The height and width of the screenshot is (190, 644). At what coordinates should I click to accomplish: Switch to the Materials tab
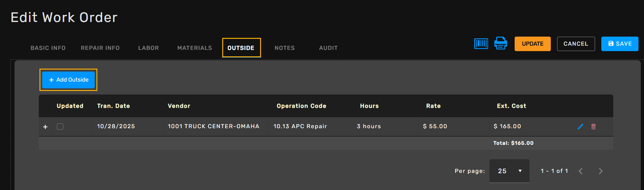195,48
